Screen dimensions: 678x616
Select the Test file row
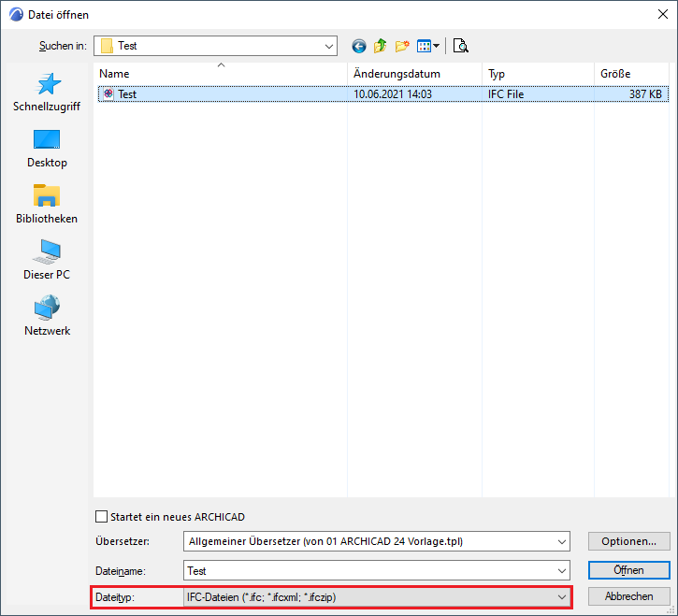click(383, 94)
